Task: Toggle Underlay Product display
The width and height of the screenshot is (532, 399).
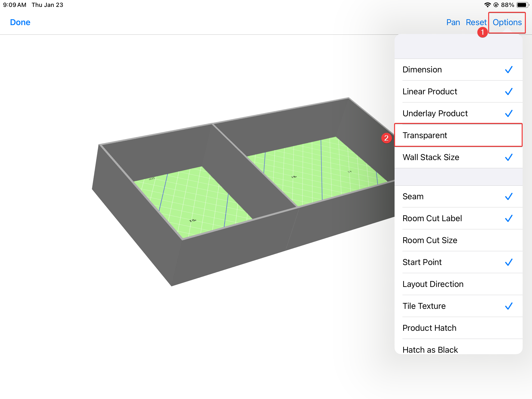Action: (x=458, y=114)
